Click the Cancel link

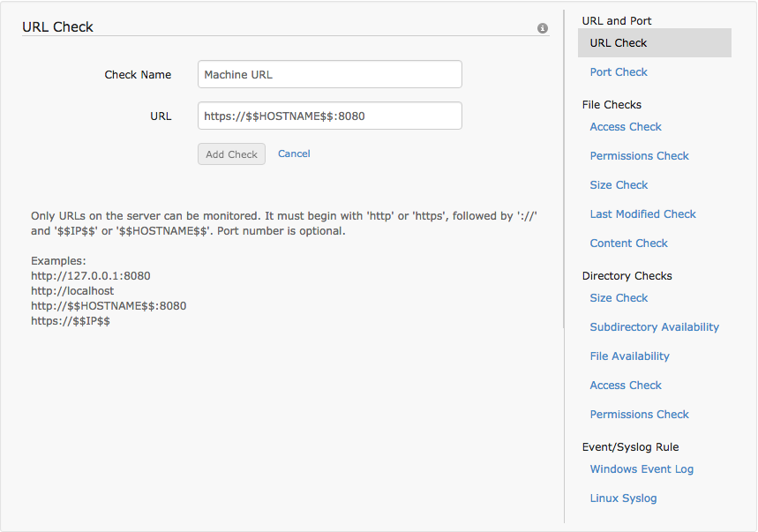pyautogui.click(x=294, y=154)
